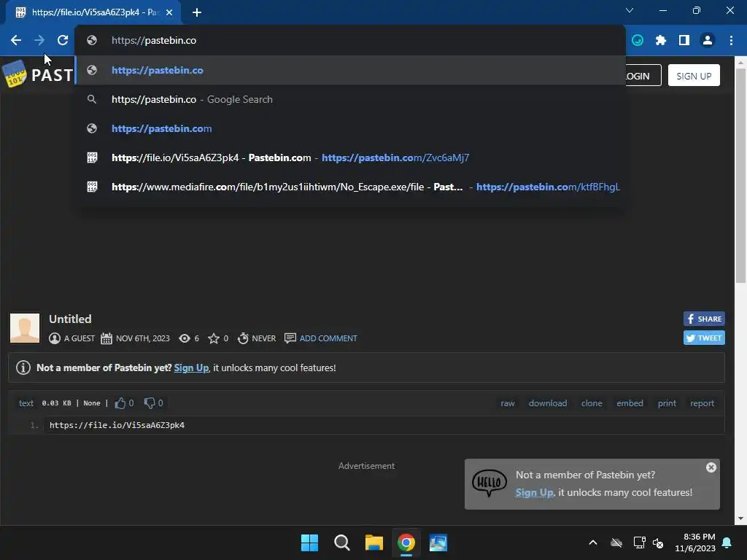Click Sign Up in the Hello popup
The width and height of the screenshot is (747, 560).
pos(534,492)
